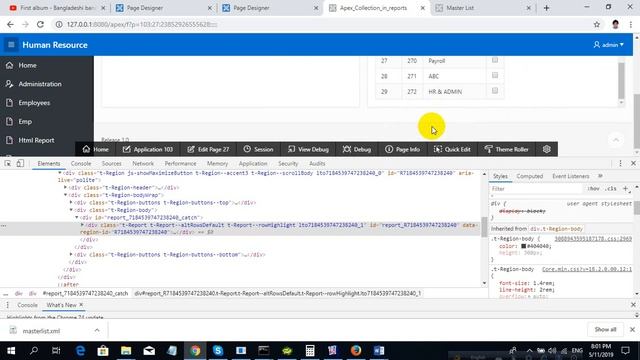Click Edit Page 27
Viewport: 640px width, 360px height.
tap(208, 149)
